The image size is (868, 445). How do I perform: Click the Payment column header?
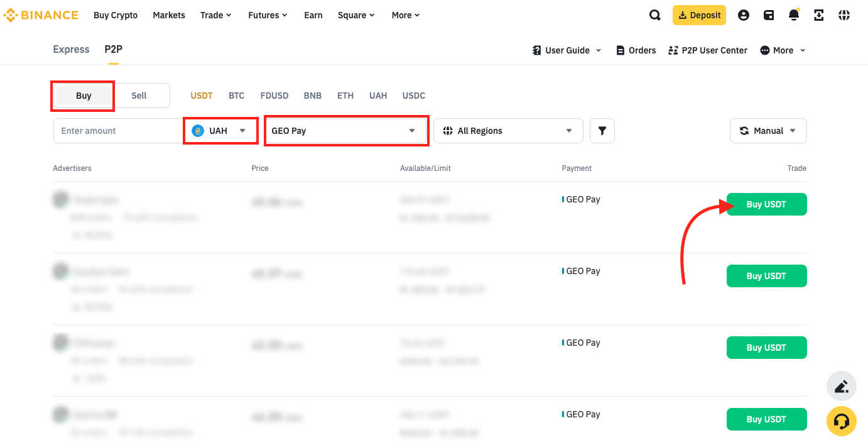pyautogui.click(x=577, y=168)
